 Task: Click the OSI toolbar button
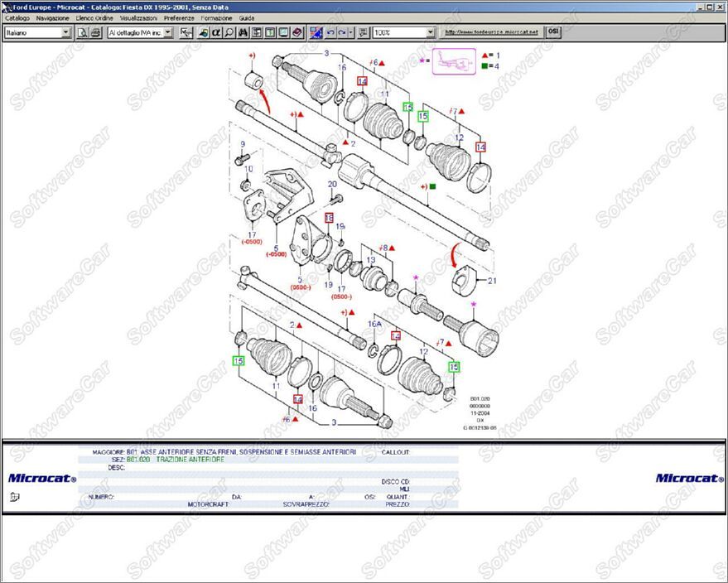[553, 32]
